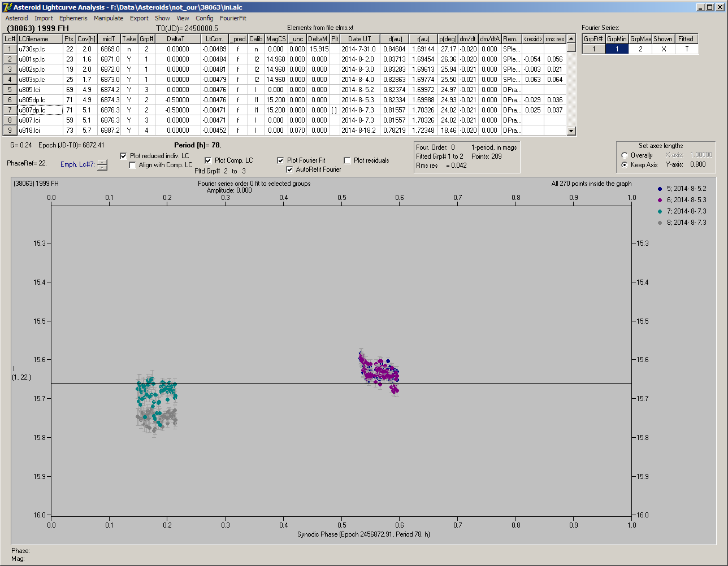Click the Calib. column header
Image resolution: width=728 pixels, height=566 pixels.
click(x=256, y=39)
